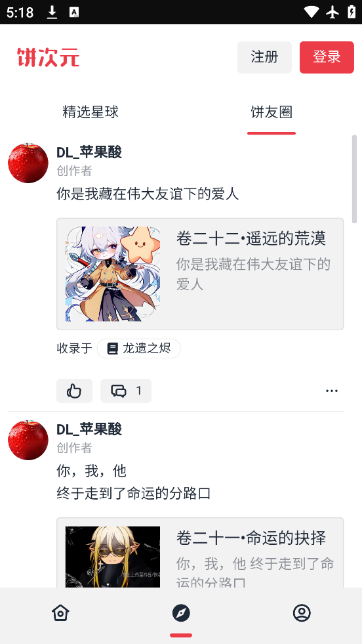The image size is (362, 644).
Task: Tap the 饼次元 logo
Action: [49, 57]
